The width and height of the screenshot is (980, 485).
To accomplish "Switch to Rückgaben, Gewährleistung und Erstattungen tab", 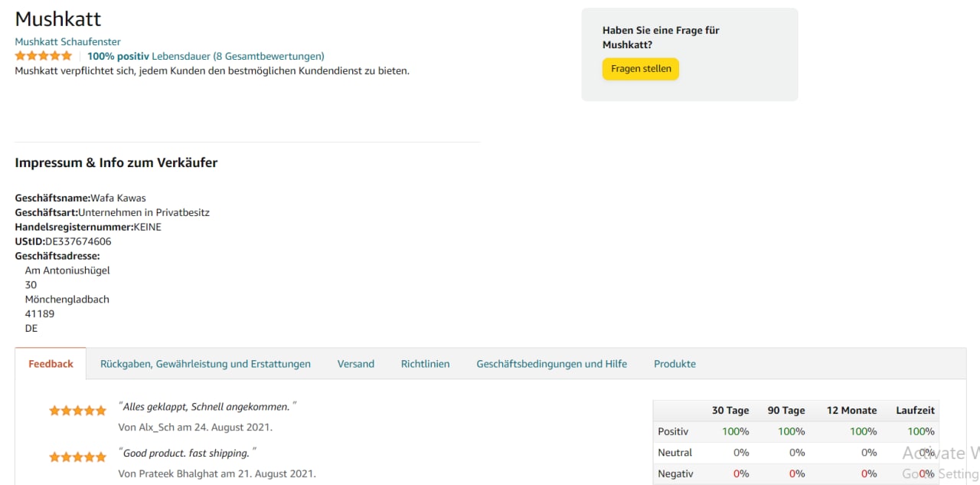I will click(205, 364).
